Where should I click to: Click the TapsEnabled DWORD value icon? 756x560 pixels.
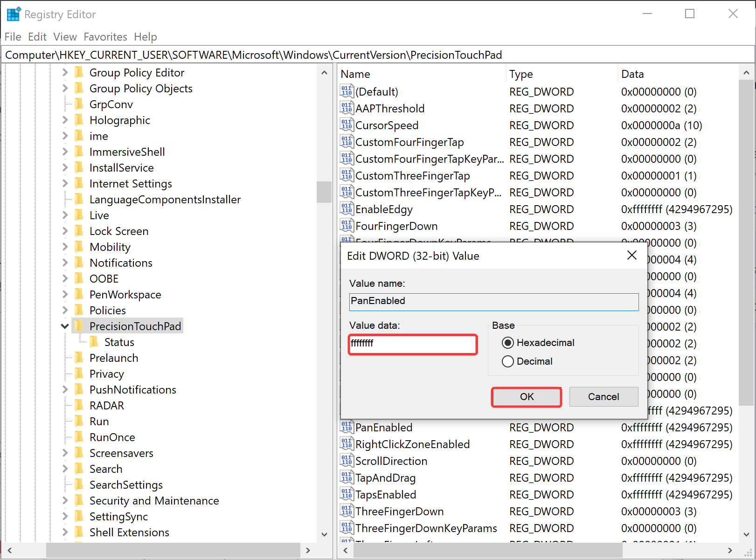pos(347,494)
